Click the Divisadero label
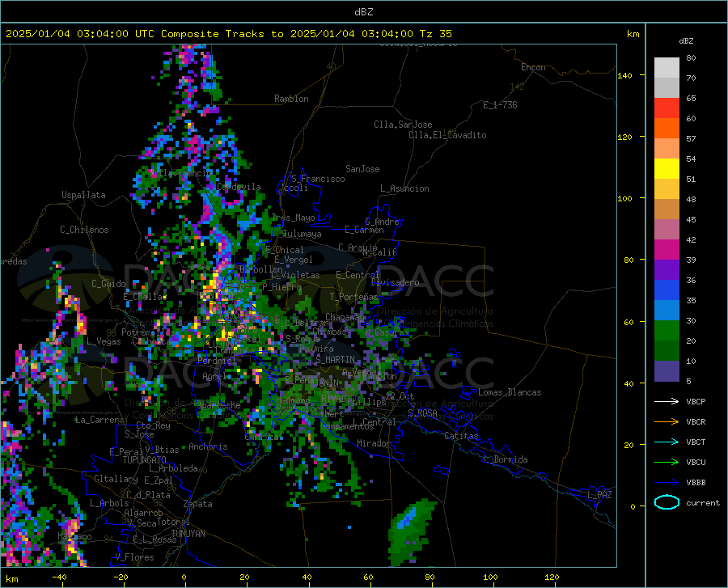 395,282
